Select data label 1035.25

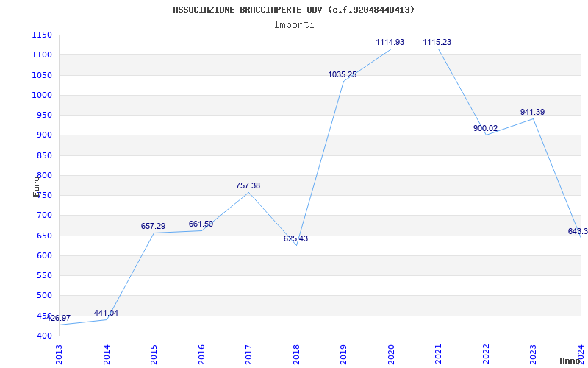tap(343, 74)
